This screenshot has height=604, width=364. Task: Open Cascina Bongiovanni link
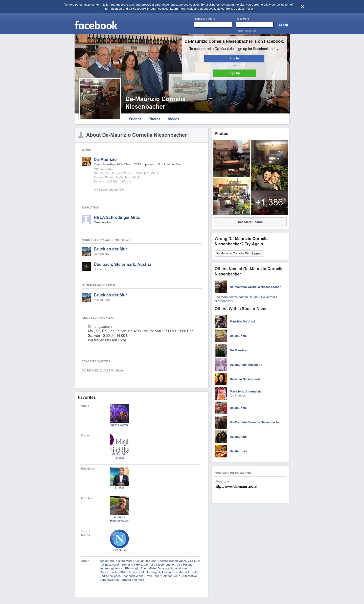tap(171, 561)
